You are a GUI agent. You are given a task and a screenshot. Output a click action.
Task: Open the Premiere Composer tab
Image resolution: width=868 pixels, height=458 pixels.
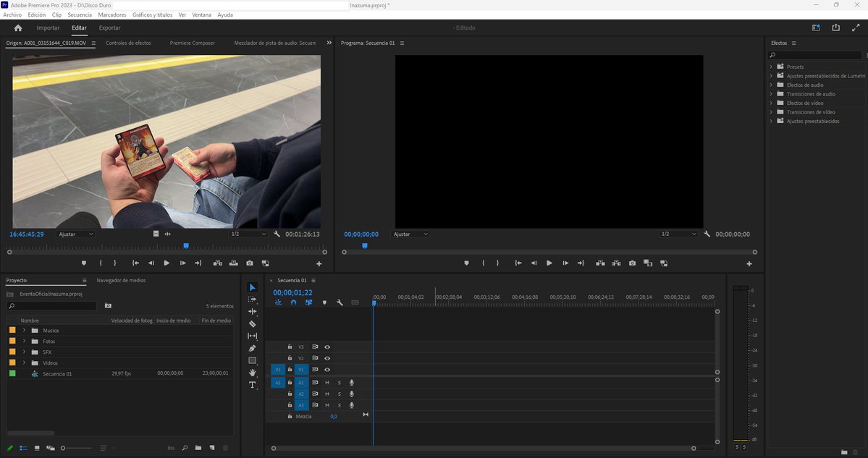[193, 43]
